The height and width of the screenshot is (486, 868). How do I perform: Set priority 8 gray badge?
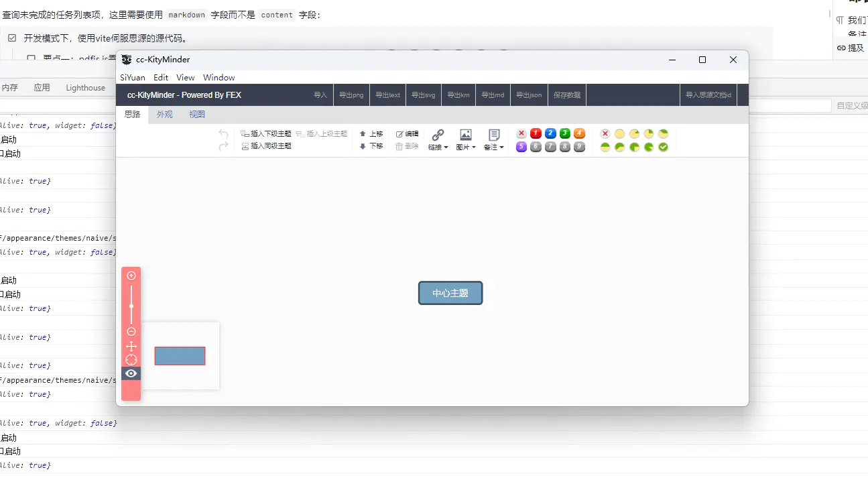[x=565, y=147]
